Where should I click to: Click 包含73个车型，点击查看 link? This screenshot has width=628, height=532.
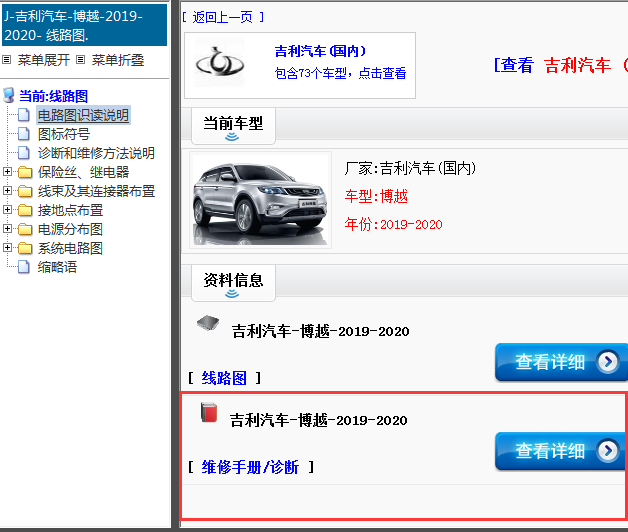[340, 73]
